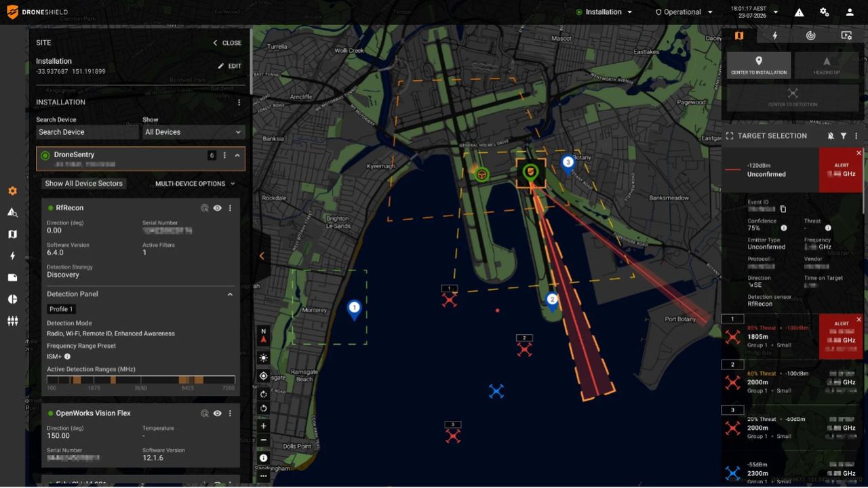This screenshot has height=488, width=868.
Task: Open system settings gears in top bar
Action: (825, 12)
